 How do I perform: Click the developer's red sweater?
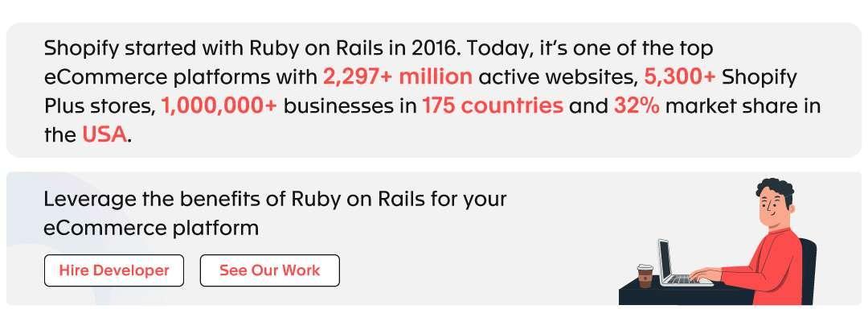click(775, 266)
